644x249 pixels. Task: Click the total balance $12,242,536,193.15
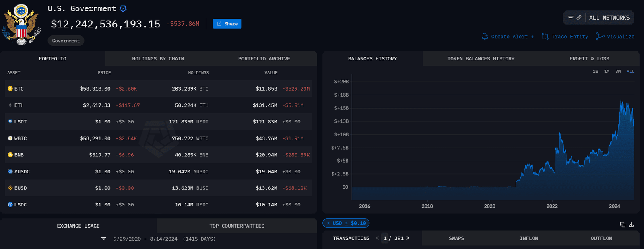click(105, 24)
